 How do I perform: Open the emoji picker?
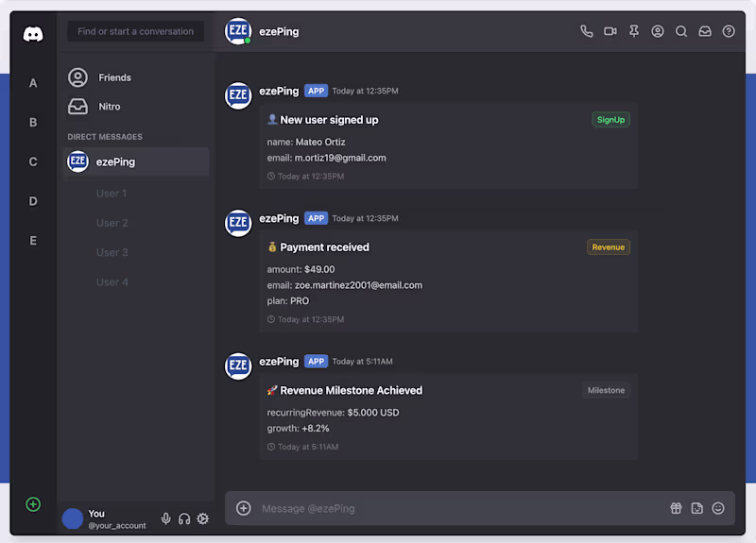tap(718, 508)
